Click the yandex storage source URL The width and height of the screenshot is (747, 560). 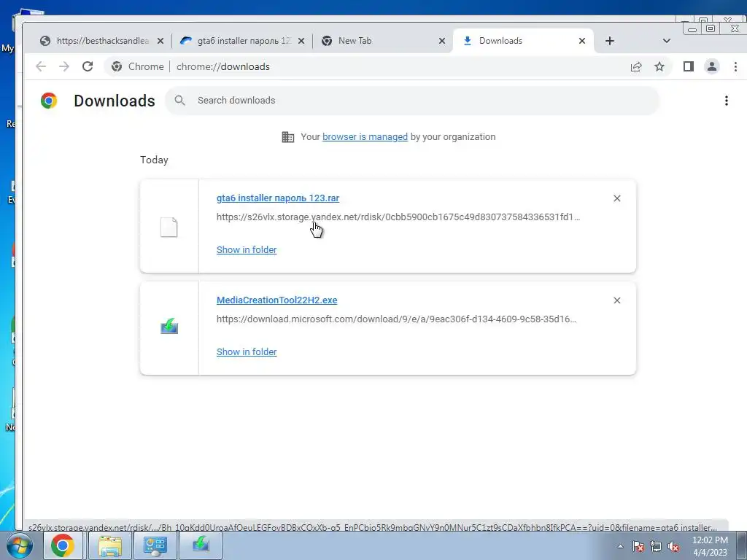click(x=398, y=217)
